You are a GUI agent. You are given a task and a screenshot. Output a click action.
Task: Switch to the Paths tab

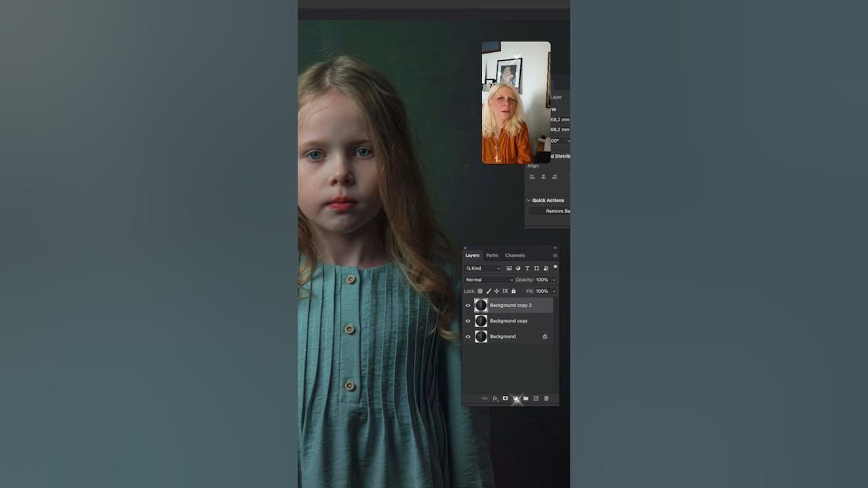click(x=492, y=256)
